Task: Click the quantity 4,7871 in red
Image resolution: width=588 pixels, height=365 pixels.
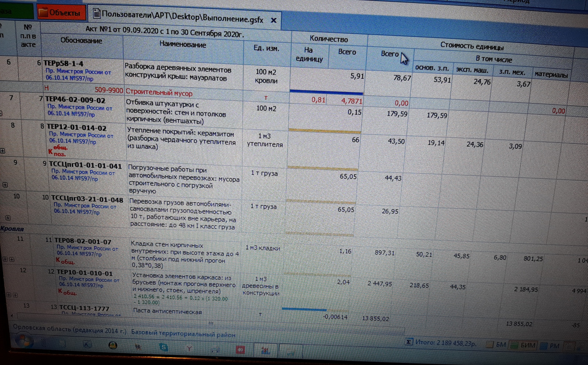Action: coord(352,101)
